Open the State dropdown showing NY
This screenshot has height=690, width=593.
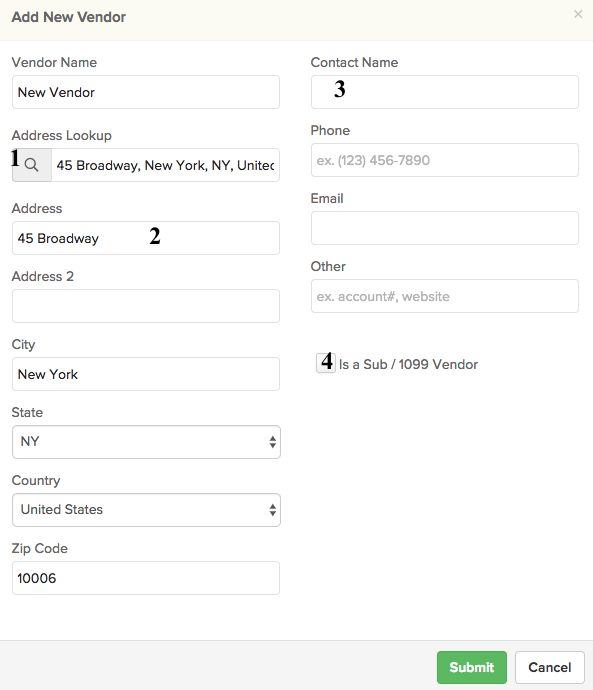click(x=146, y=442)
